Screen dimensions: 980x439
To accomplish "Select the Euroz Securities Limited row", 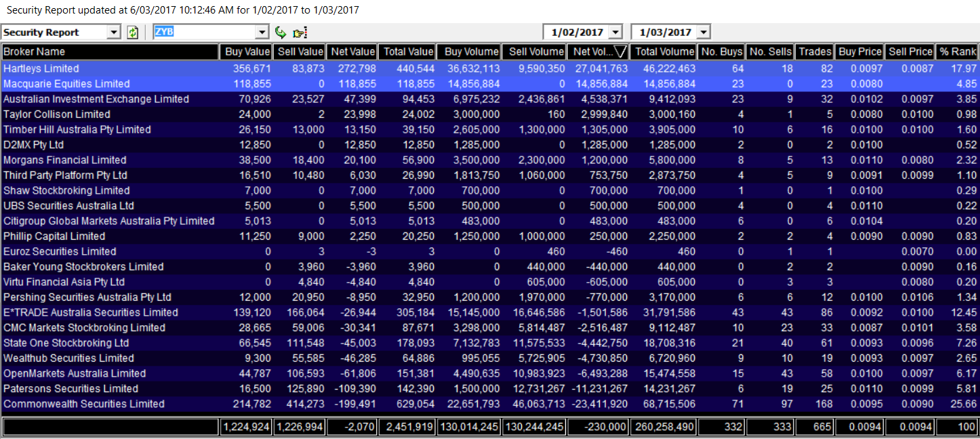I will tap(490, 251).
